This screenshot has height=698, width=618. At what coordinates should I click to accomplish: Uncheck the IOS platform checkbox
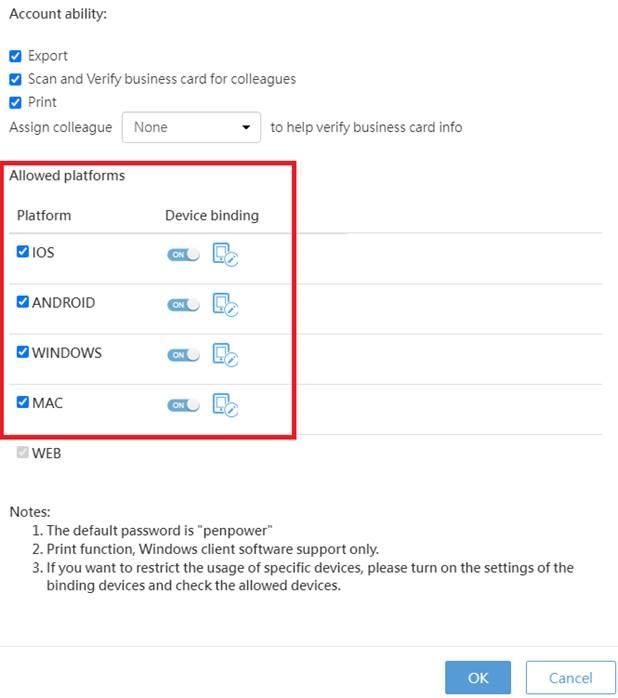[x=23, y=252]
